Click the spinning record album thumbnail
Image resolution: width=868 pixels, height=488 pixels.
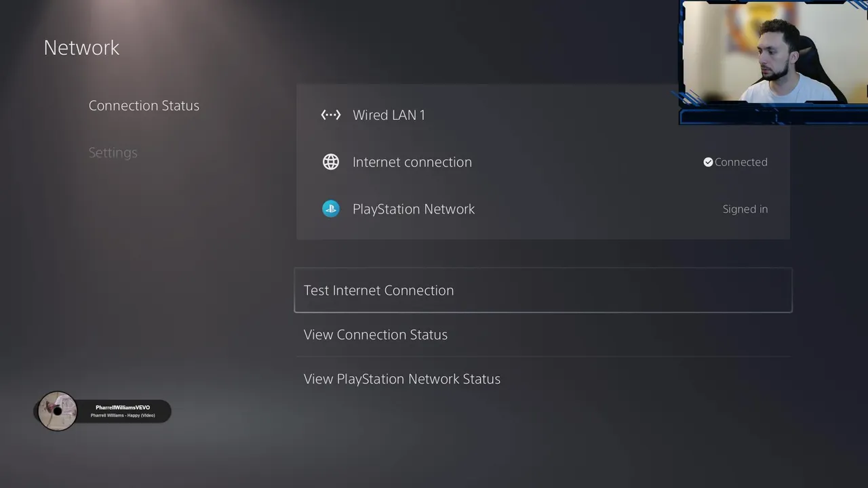click(x=57, y=411)
